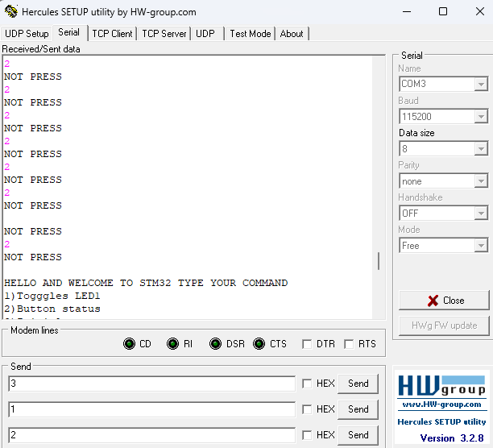
Task: Enable HEX for the second send field
Action: (307, 409)
